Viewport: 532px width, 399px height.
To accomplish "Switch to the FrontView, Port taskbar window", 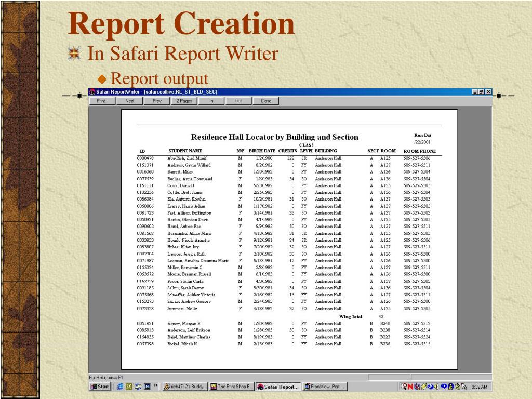I will pyautogui.click(x=324, y=387).
